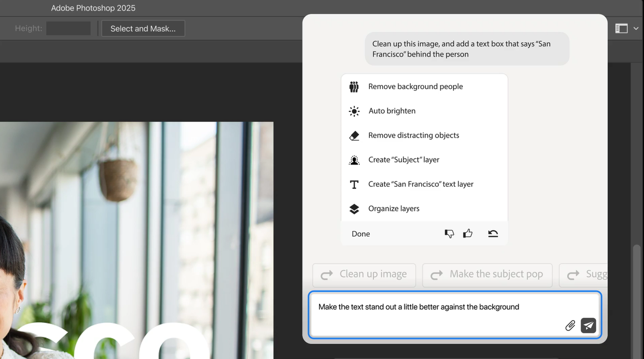Click the Auto brighten text
Viewport: 644px width, 359px height.
coord(392,111)
